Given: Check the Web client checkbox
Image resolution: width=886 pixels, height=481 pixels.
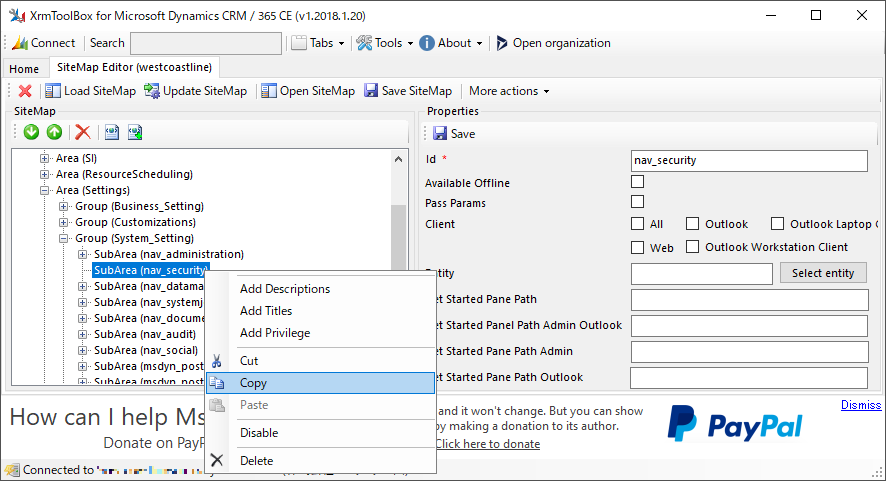Looking at the screenshot, I should (637, 247).
